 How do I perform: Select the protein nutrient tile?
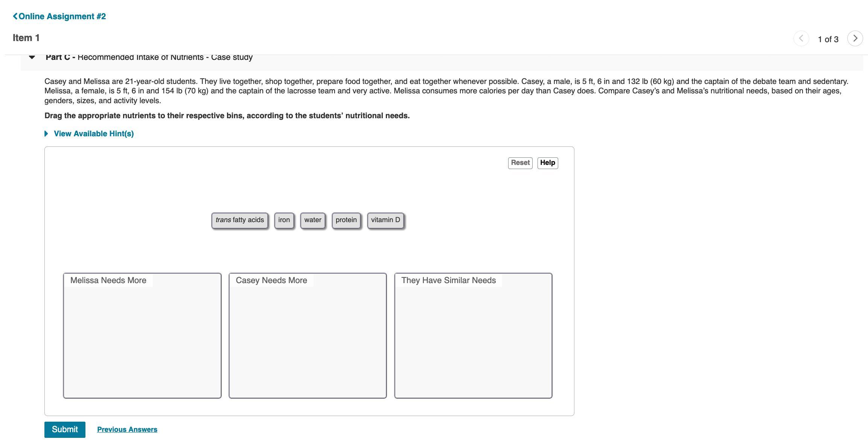pyautogui.click(x=346, y=220)
